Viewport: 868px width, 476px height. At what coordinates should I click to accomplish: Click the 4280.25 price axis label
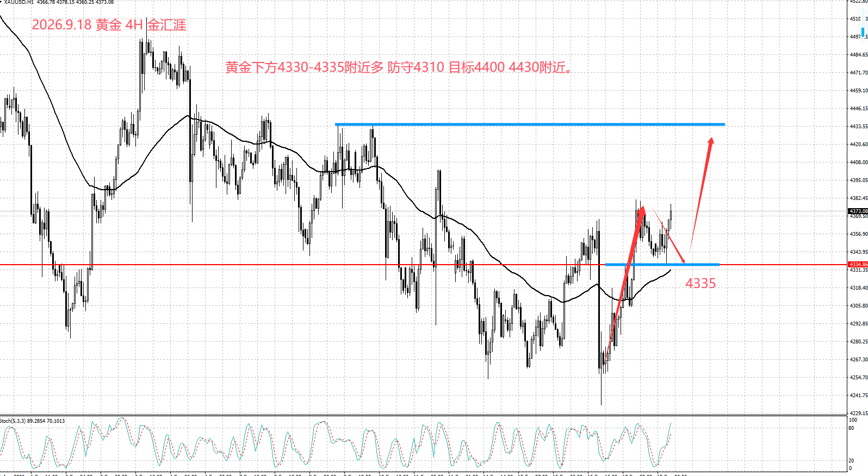(859, 342)
